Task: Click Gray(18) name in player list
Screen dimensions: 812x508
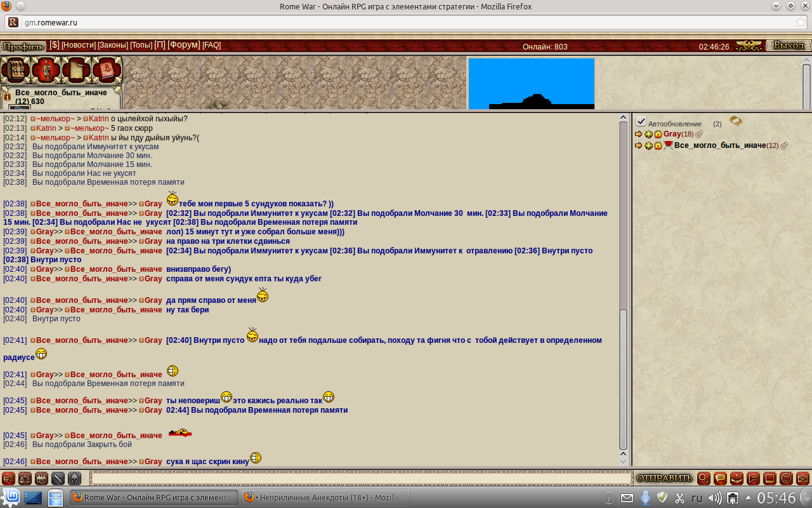Action: tap(678, 135)
